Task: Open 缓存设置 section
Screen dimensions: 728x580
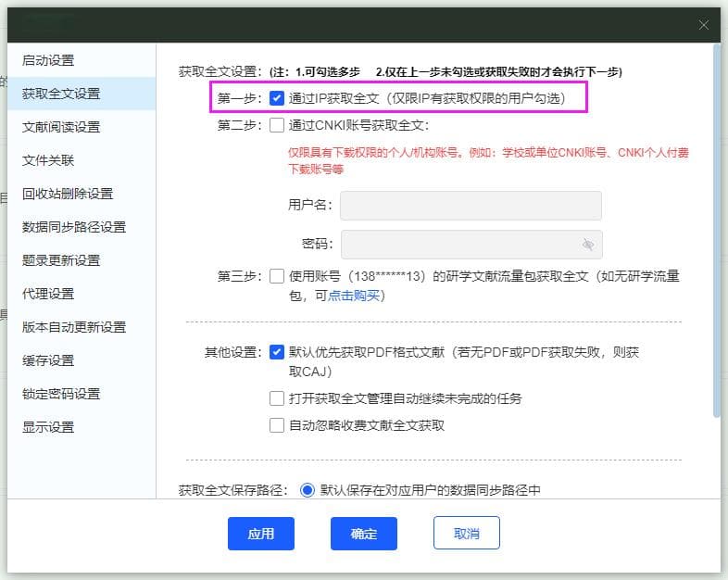Action: click(x=48, y=360)
